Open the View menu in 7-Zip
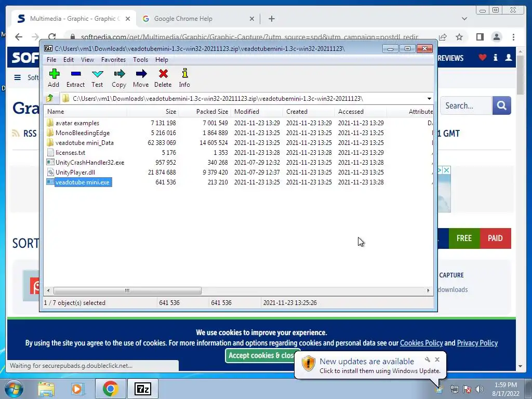532x399 pixels. (87, 60)
